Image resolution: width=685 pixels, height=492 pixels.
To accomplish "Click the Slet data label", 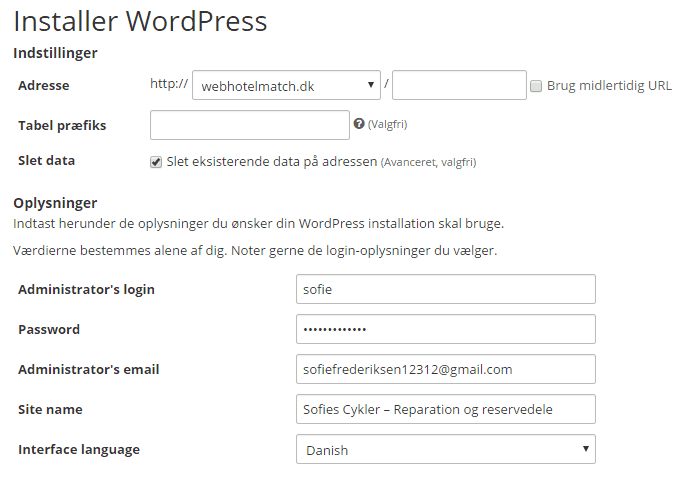I will pyautogui.click(x=46, y=160).
